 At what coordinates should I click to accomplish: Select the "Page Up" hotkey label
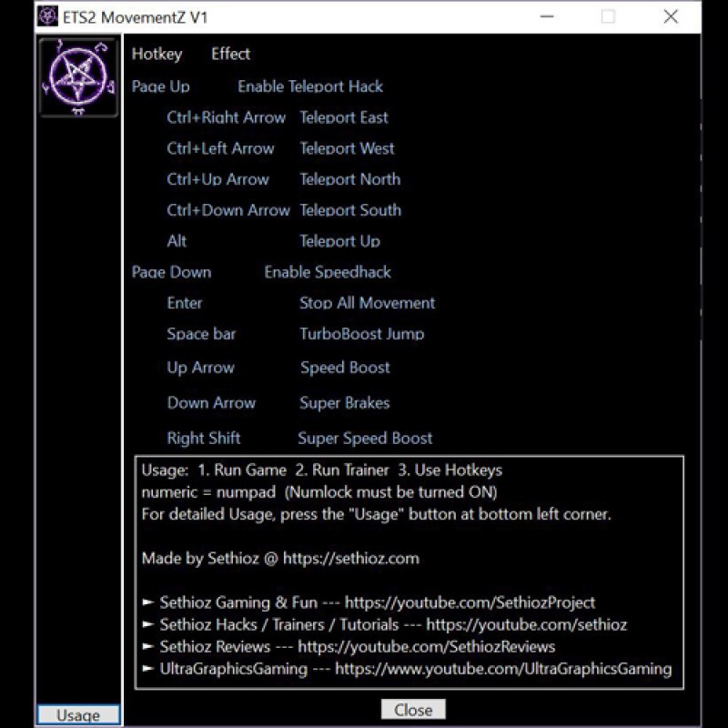point(161,86)
